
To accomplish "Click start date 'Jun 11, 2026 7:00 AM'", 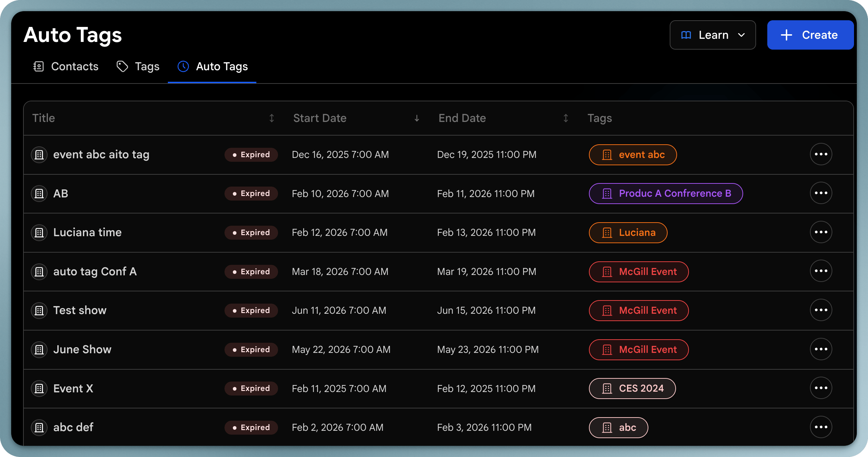I will (339, 310).
